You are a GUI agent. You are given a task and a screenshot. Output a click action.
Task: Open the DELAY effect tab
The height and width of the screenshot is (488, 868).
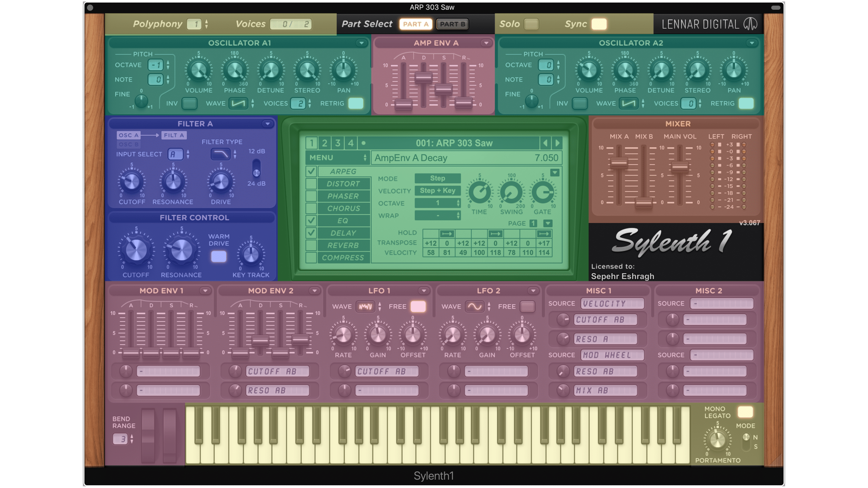(x=343, y=233)
